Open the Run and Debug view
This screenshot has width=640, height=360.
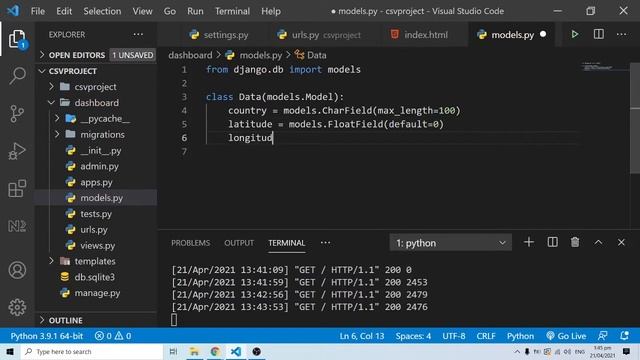tap(17, 151)
